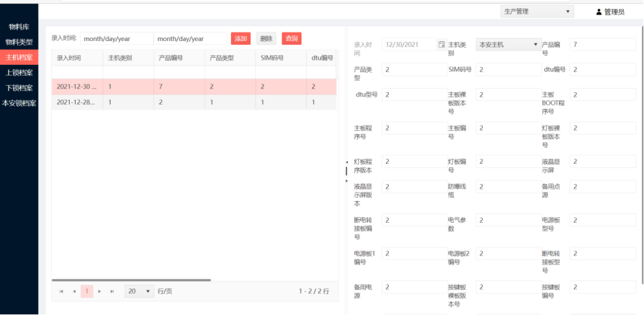This screenshot has width=644, height=315.
Task: Open 物料类型 in the sidebar
Action: point(19,42)
